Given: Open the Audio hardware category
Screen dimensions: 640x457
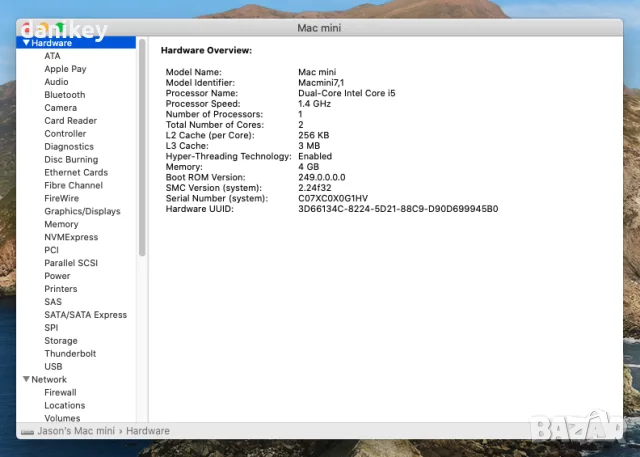Looking at the screenshot, I should [x=56, y=82].
